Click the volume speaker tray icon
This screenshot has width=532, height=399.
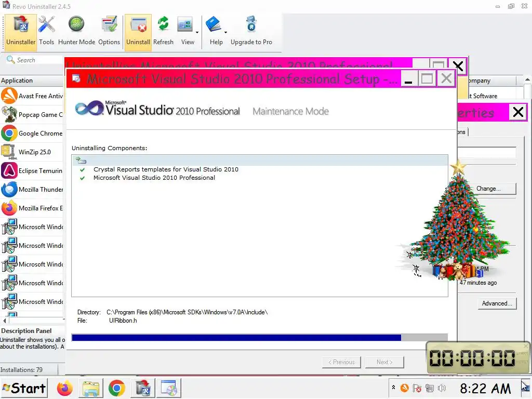(442, 388)
